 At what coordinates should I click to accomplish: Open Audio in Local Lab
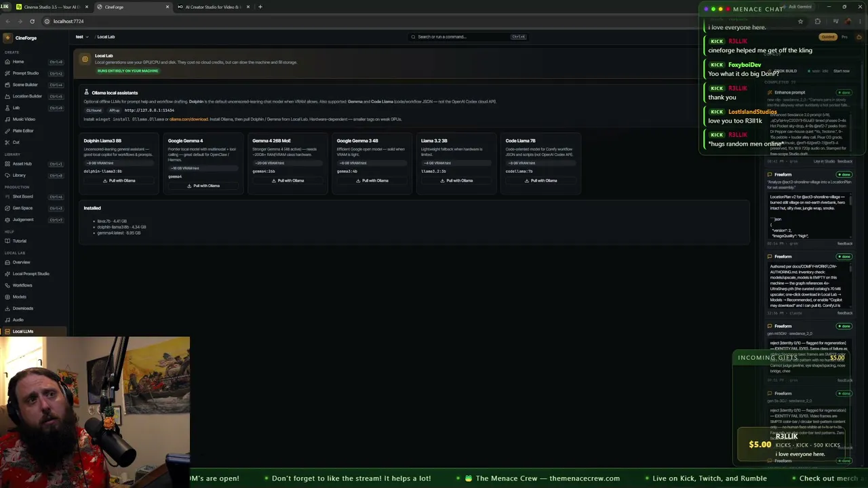coord(33,320)
